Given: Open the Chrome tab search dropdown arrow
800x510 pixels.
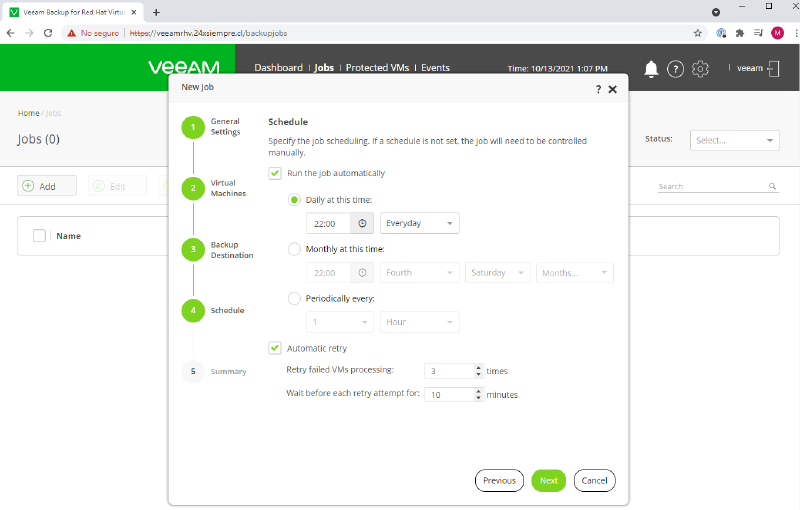Looking at the screenshot, I should tap(716, 12).
